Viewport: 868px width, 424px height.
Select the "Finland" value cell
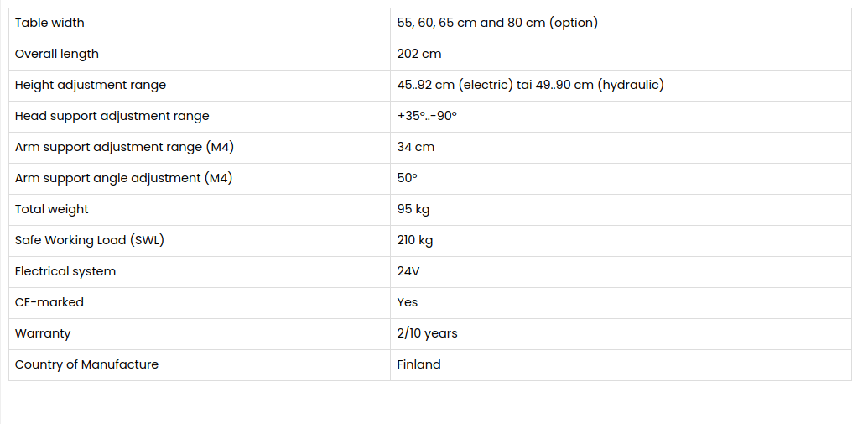tap(418, 364)
